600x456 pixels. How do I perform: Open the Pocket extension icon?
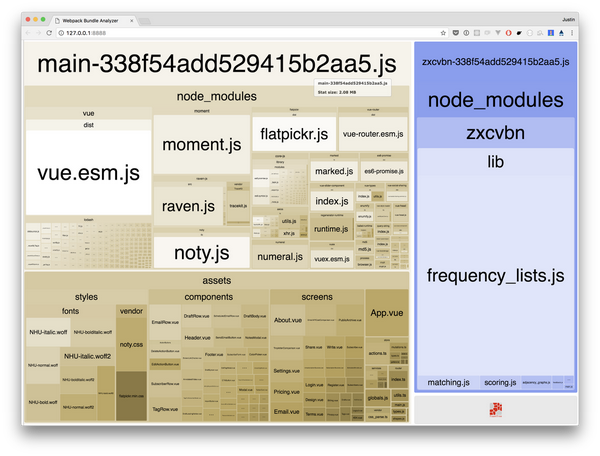pyautogui.click(x=455, y=33)
